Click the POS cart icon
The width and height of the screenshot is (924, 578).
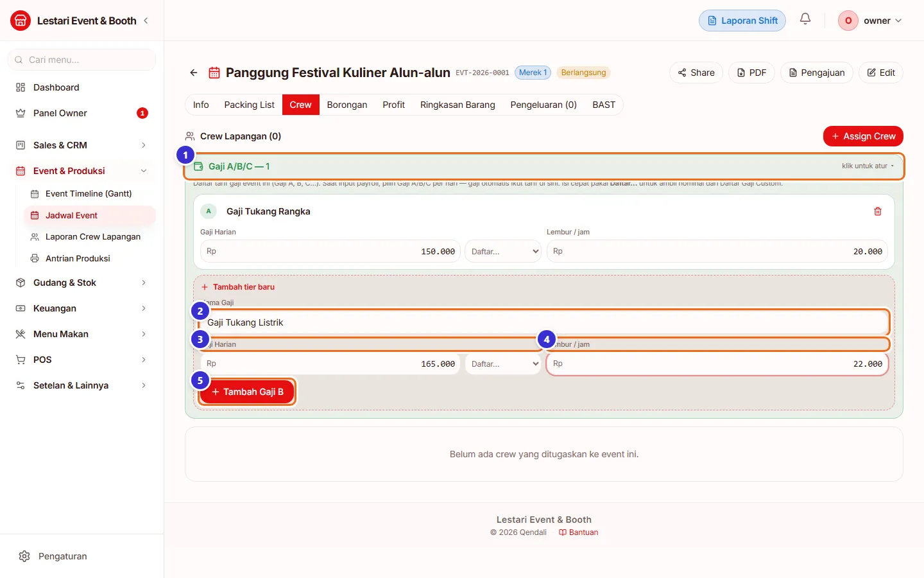pos(21,360)
